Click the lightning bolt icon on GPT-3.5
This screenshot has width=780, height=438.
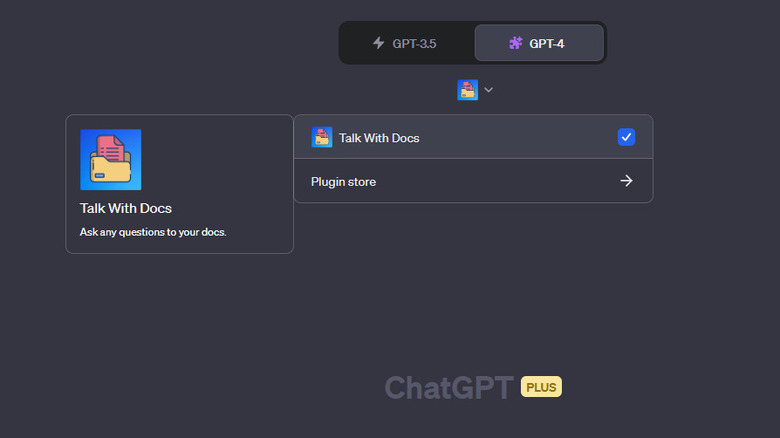pyautogui.click(x=378, y=43)
